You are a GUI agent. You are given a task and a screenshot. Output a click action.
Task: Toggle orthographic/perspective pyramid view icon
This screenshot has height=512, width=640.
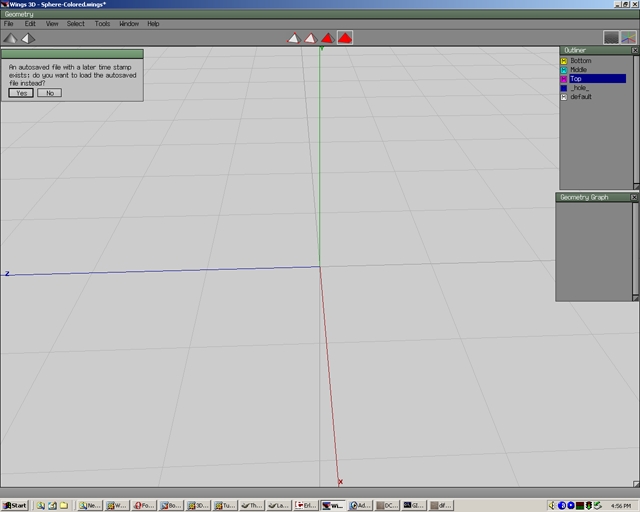tap(28, 38)
